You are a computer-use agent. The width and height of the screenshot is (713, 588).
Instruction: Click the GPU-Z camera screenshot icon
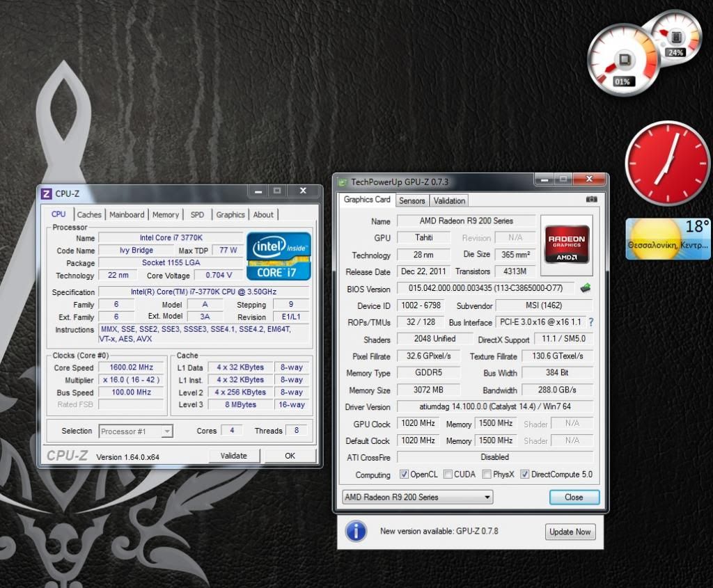tap(592, 200)
